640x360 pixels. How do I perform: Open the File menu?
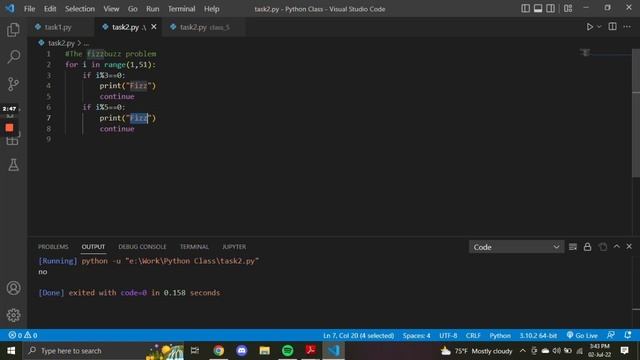[29, 9]
